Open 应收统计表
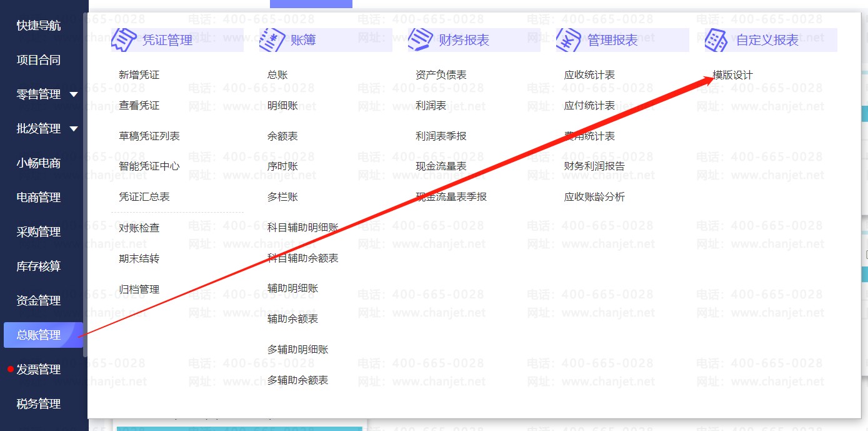This screenshot has width=868, height=431. pyautogui.click(x=590, y=75)
